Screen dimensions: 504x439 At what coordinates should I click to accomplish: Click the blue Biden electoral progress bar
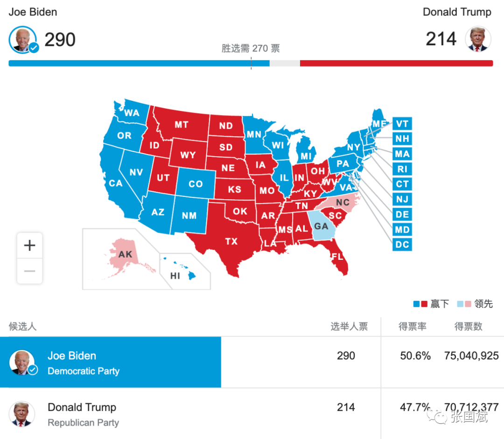click(x=139, y=63)
